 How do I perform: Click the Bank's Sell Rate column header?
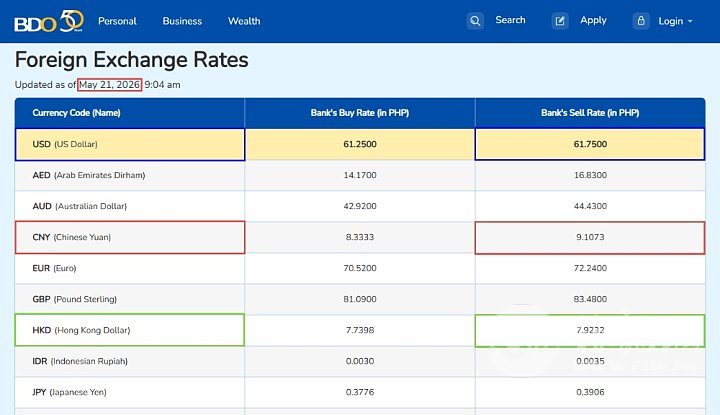(590, 113)
